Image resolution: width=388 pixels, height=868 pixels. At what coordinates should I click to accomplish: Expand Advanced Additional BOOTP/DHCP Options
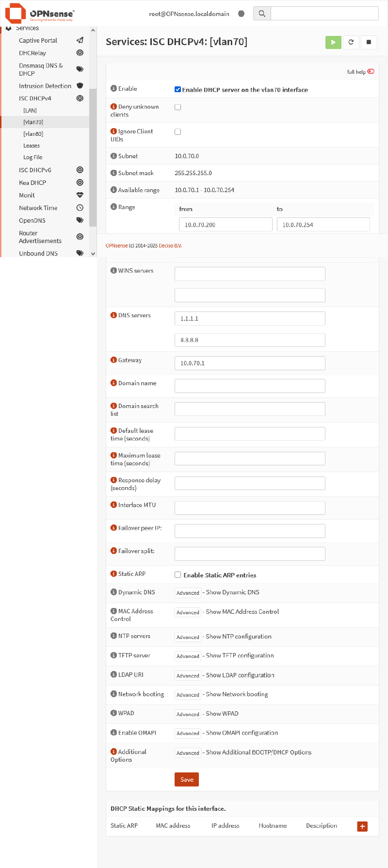(x=188, y=753)
